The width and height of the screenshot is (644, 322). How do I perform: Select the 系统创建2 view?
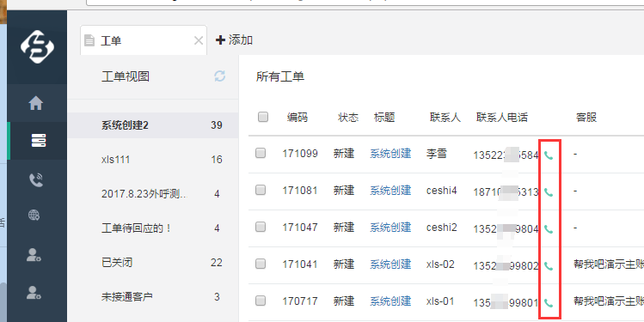153,125
